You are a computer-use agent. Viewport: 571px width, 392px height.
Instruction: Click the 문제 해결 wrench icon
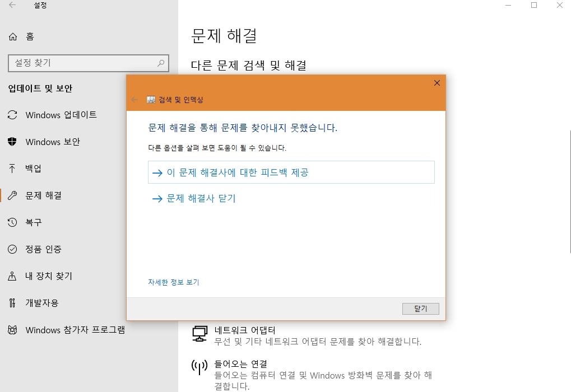12,195
